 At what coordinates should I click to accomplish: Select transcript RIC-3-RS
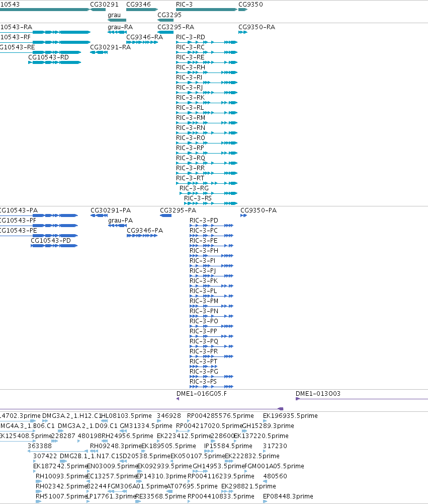(x=211, y=203)
